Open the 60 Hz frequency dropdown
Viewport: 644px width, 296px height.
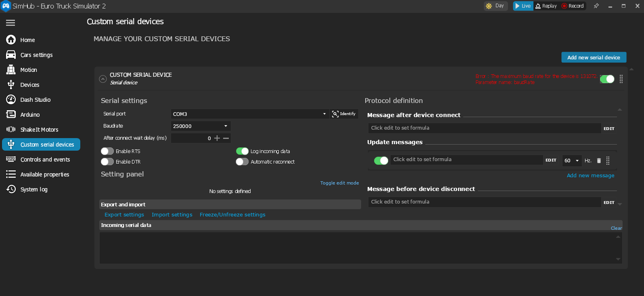click(572, 161)
